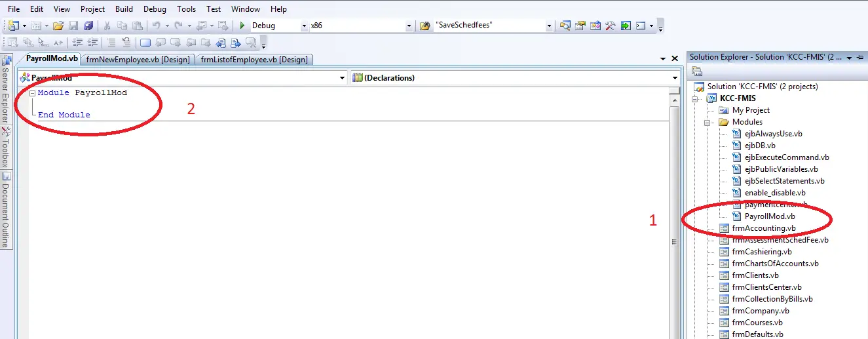Open the Undo history dropdown arrow
The width and height of the screenshot is (868, 339).
[x=166, y=26]
